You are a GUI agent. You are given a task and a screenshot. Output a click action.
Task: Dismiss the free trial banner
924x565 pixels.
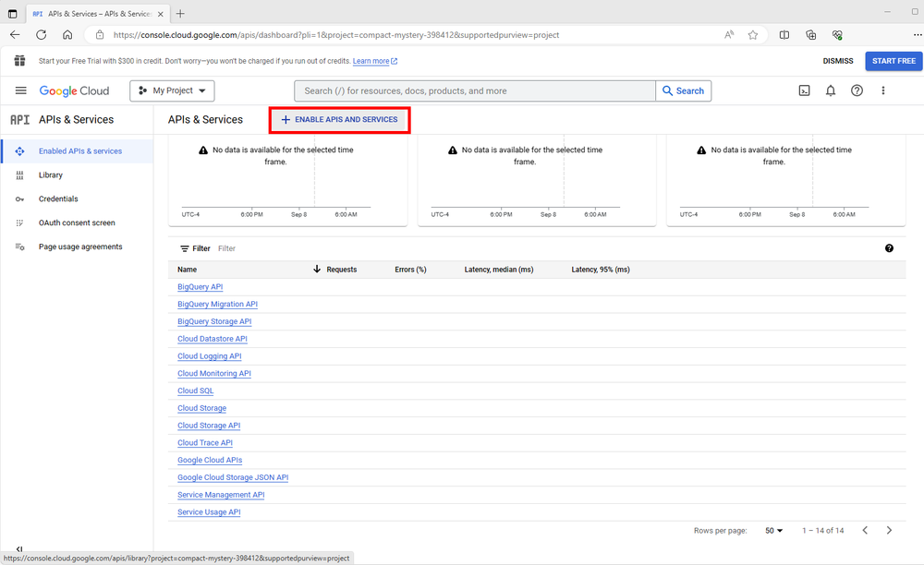[837, 61]
